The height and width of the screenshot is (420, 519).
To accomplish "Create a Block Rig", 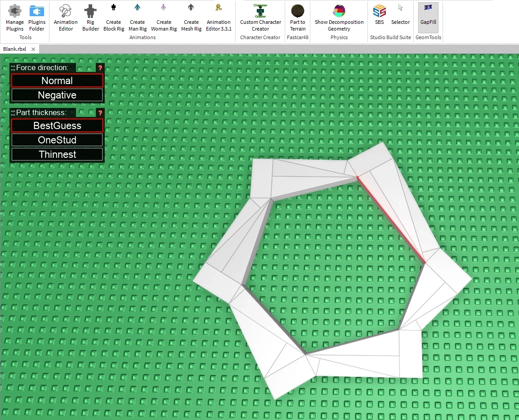I will pos(114,18).
